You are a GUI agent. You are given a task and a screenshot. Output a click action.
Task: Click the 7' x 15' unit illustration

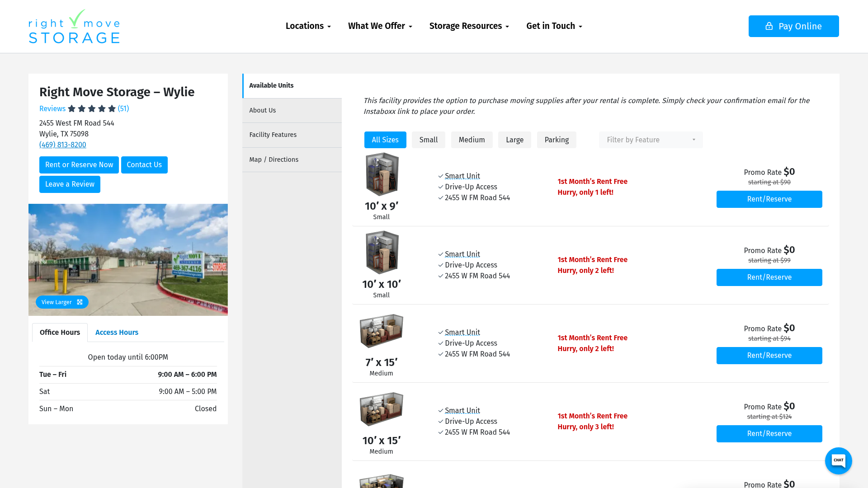381,331
